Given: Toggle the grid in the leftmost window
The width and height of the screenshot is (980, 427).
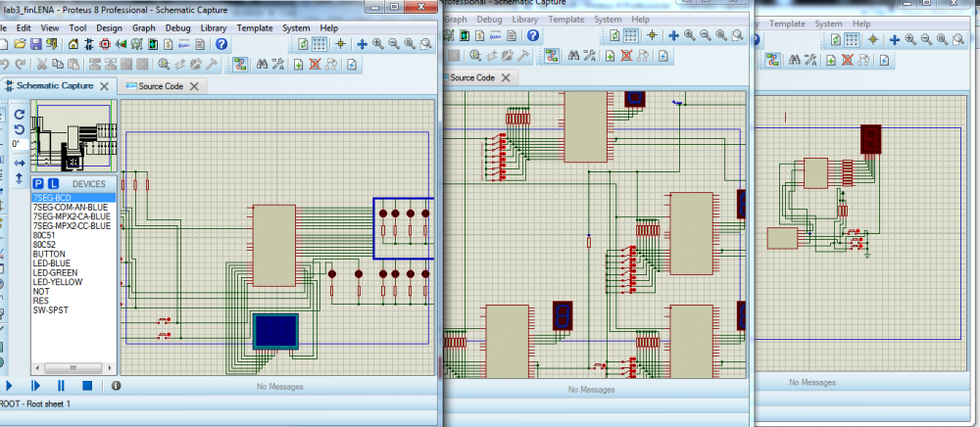Looking at the screenshot, I should coord(320,44).
